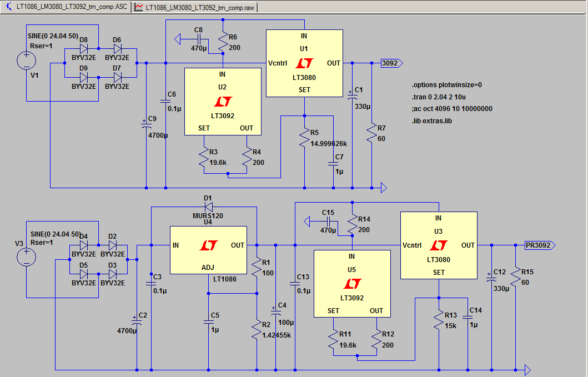Click capacitor C7 1µ symbol
The width and height of the screenshot is (588, 377).
[333, 164]
